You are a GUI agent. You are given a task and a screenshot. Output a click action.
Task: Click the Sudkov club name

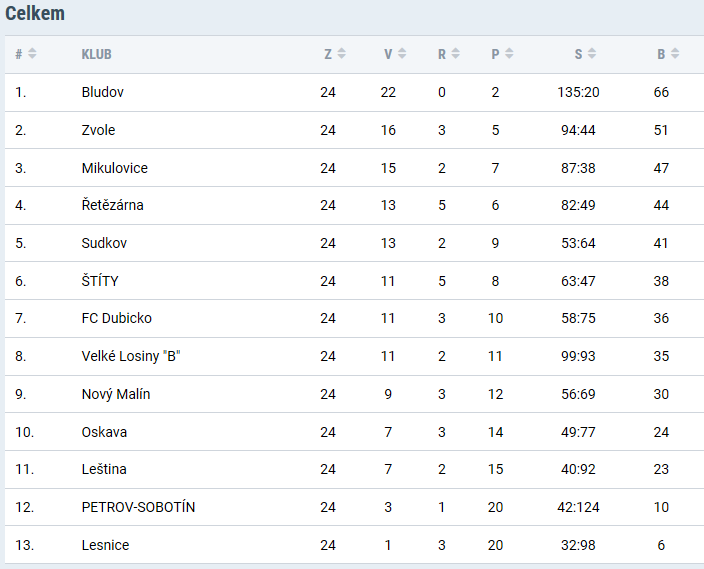click(104, 243)
